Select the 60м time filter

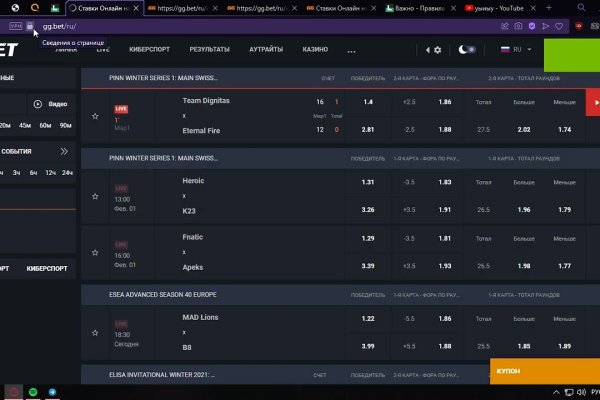pos(45,125)
